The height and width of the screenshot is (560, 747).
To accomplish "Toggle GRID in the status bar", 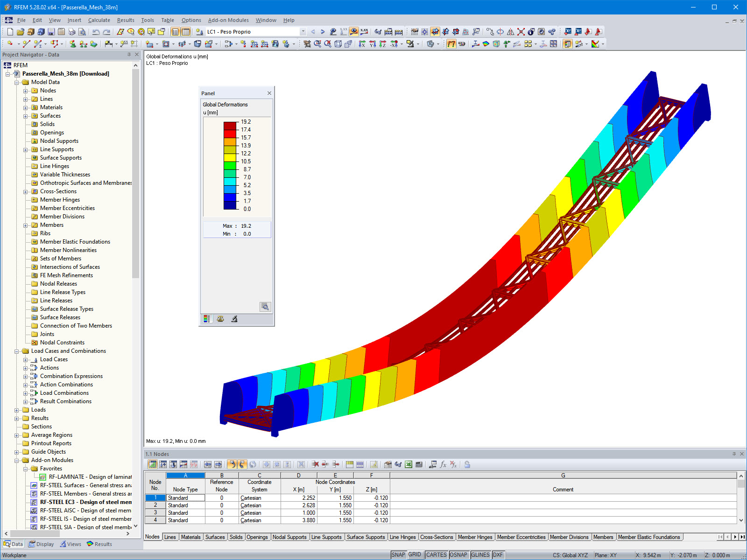I will (415, 555).
